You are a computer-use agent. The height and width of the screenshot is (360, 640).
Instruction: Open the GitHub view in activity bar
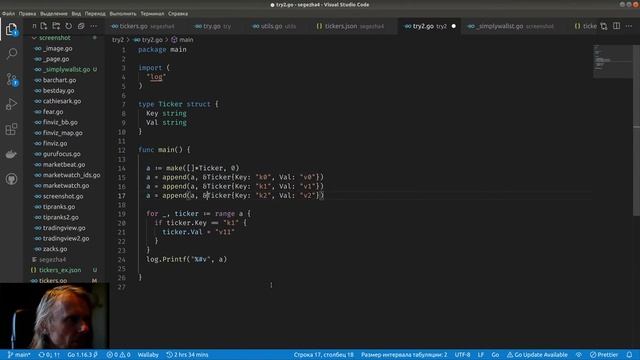coord(11,179)
